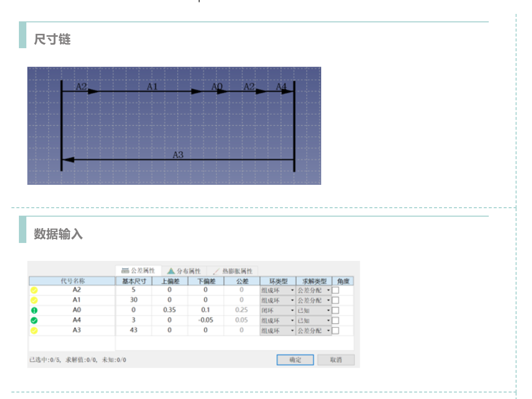Click the A0 arrow in the dimension chain

217,91
